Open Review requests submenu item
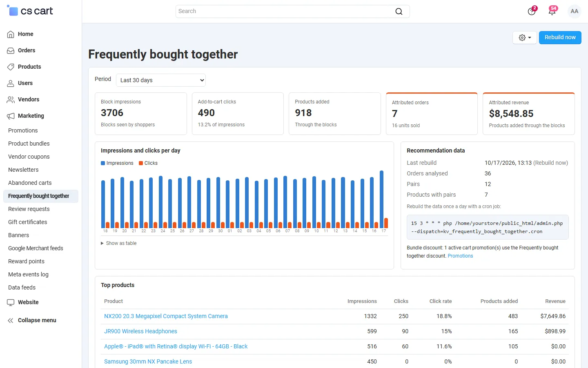Viewport: 588px width, 368px height. point(29,209)
